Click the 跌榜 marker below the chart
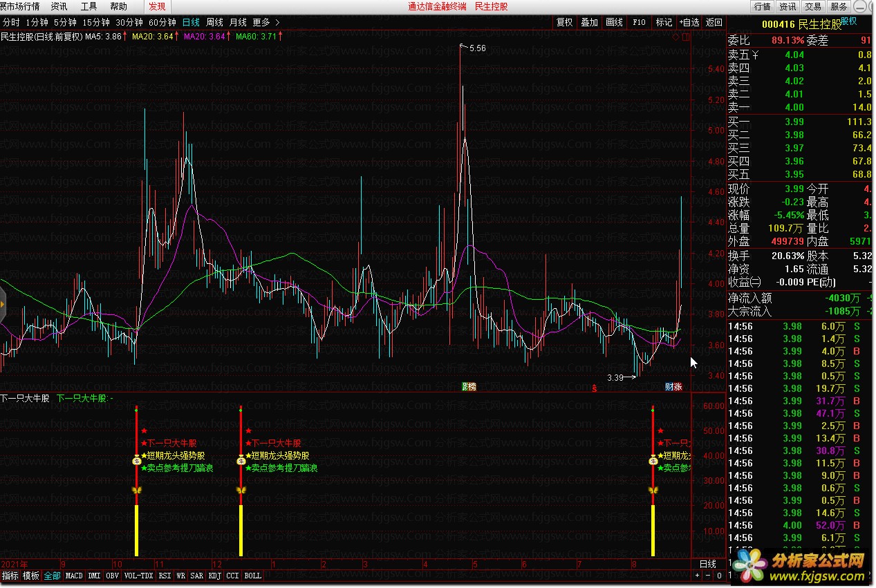 (x=469, y=386)
